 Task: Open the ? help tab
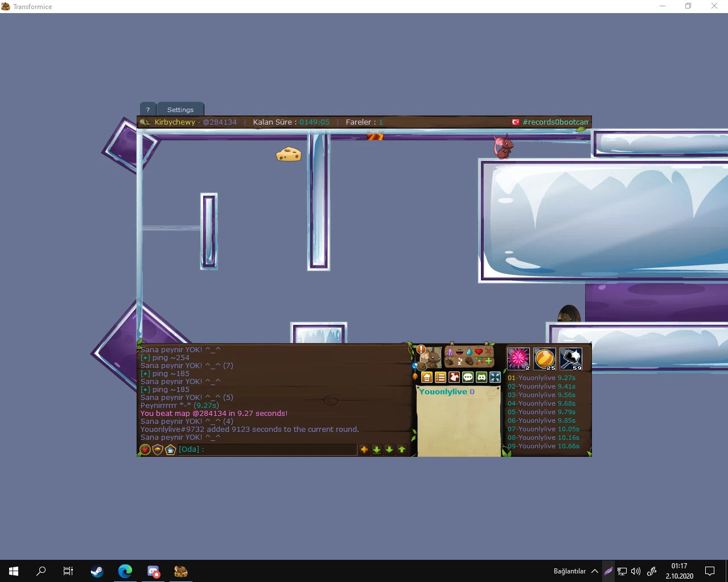148,110
